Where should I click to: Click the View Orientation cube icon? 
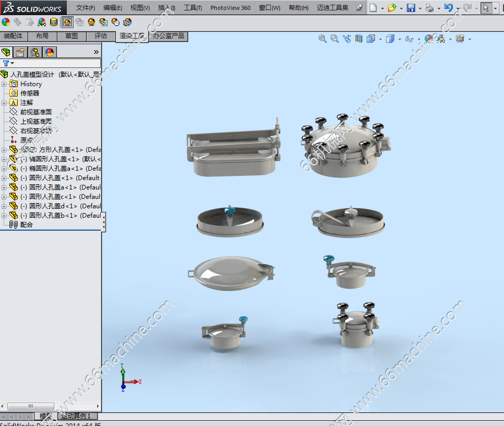371,39
